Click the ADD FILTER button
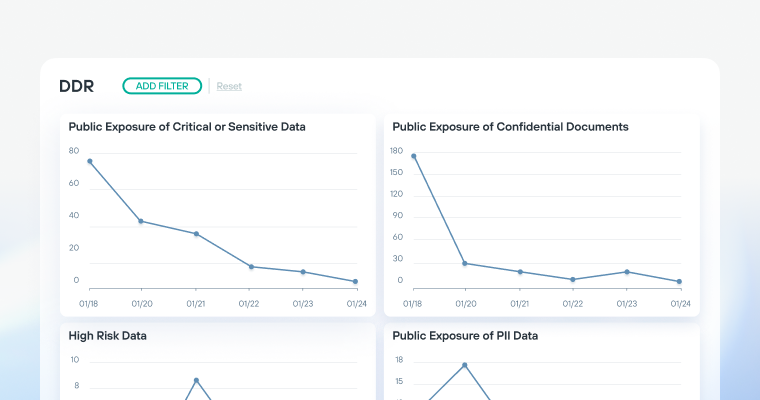 pos(162,86)
